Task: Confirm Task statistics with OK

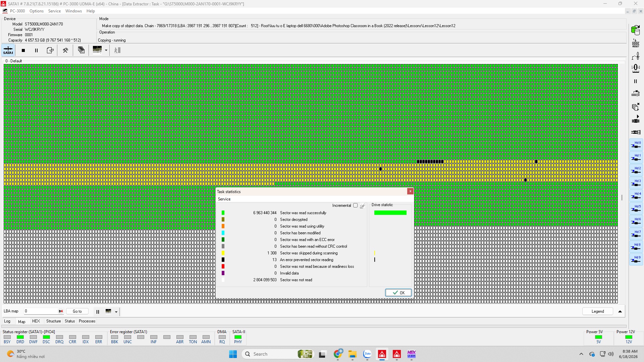Action: tap(398, 293)
